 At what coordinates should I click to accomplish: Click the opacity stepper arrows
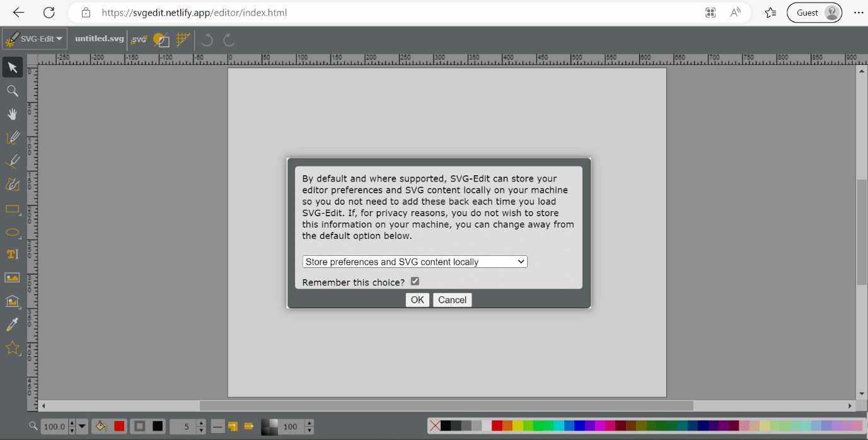(x=309, y=426)
